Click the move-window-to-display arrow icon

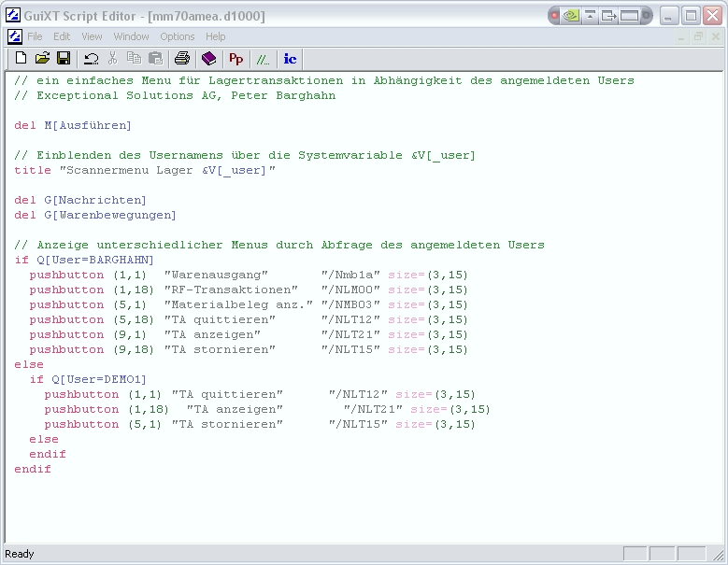coord(608,16)
